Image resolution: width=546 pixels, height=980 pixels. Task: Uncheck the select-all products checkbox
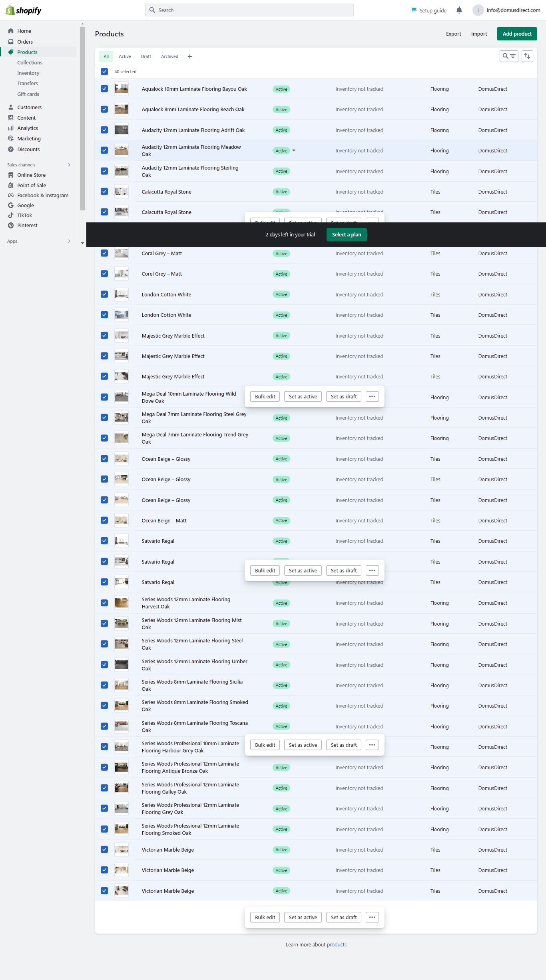[x=104, y=72]
